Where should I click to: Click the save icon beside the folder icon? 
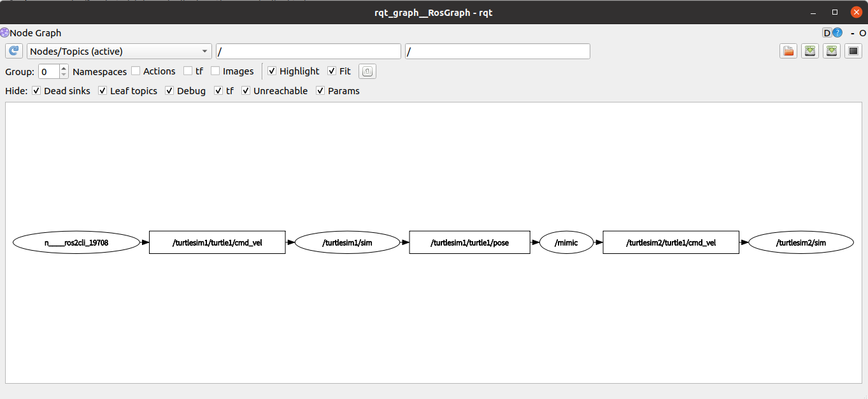810,52
